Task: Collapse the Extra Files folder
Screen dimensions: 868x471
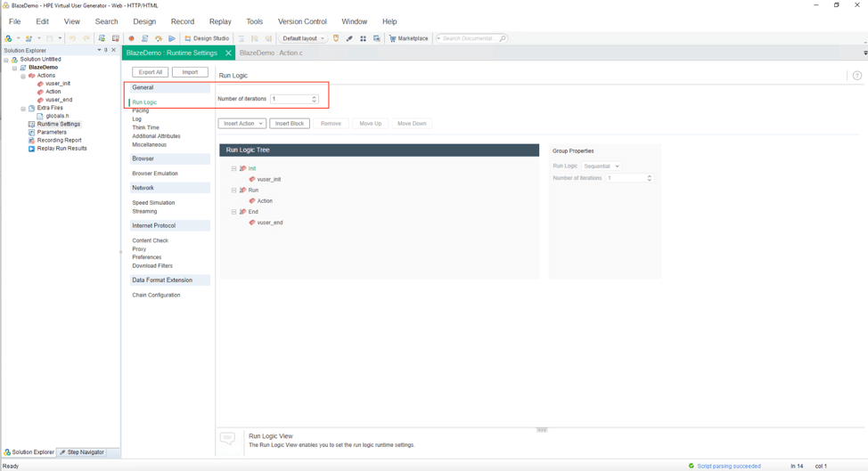Action: [23, 109]
